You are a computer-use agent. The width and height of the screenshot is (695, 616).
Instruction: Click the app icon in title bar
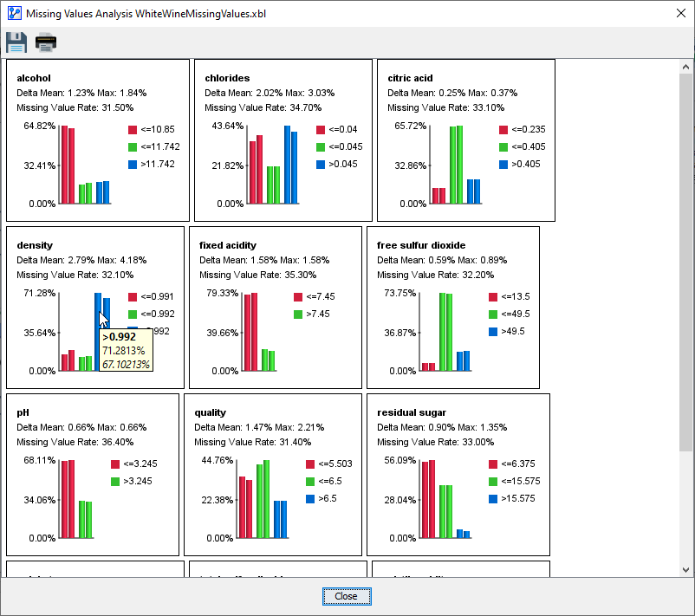(x=12, y=14)
